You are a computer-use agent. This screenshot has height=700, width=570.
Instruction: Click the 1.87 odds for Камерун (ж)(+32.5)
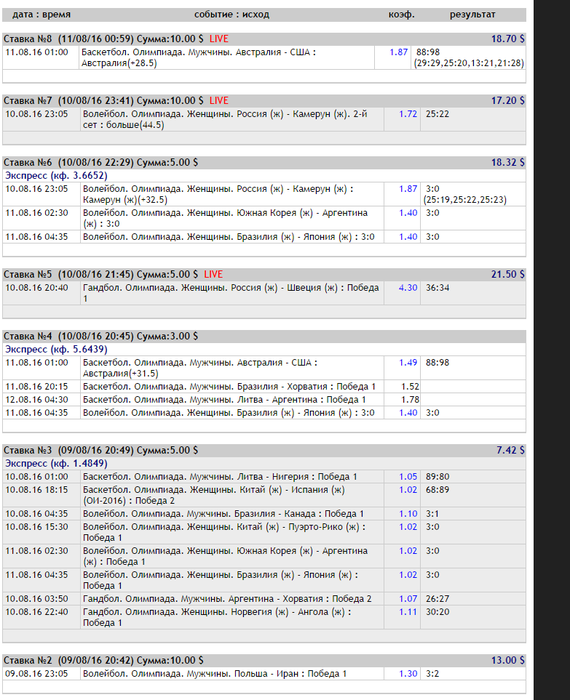[408, 189]
